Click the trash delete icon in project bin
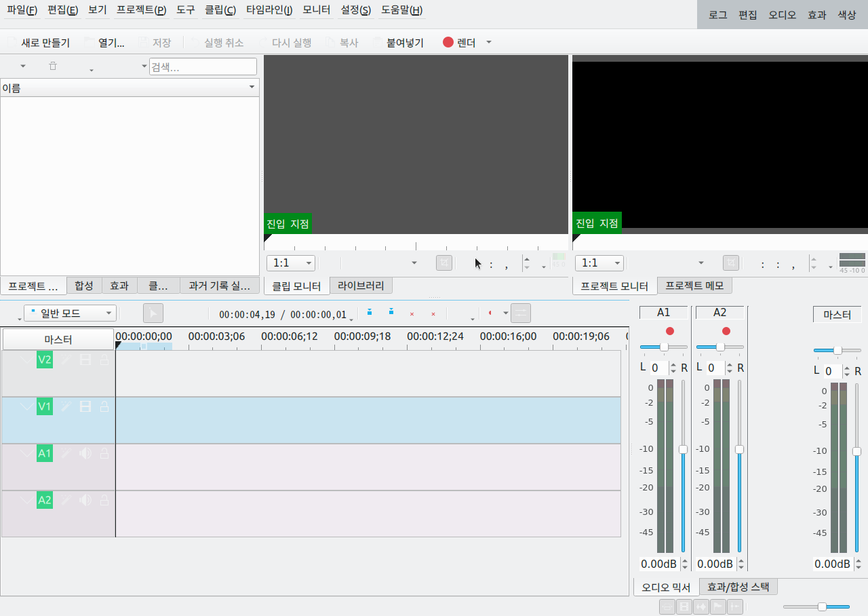Screen dimensions: 868x616 tap(53, 66)
